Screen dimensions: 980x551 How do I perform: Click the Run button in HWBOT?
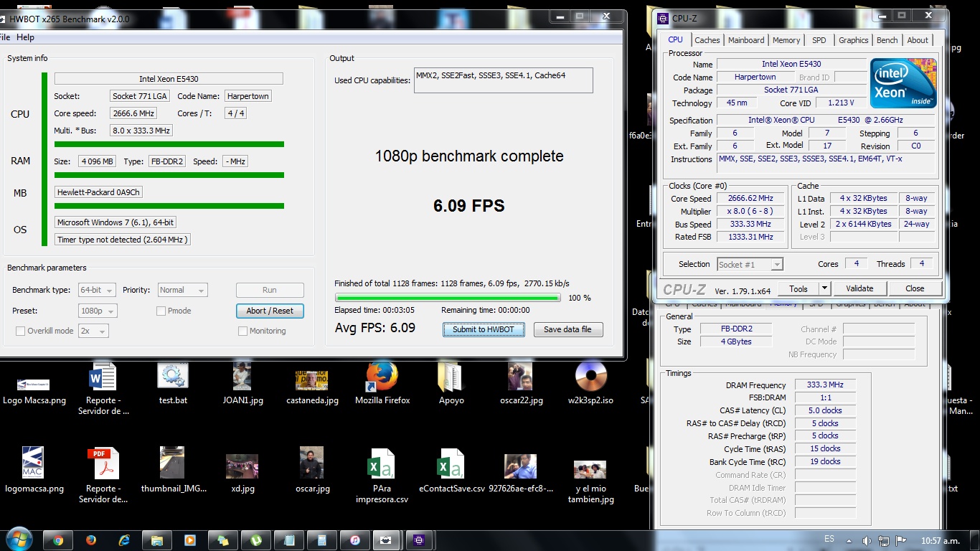click(270, 290)
